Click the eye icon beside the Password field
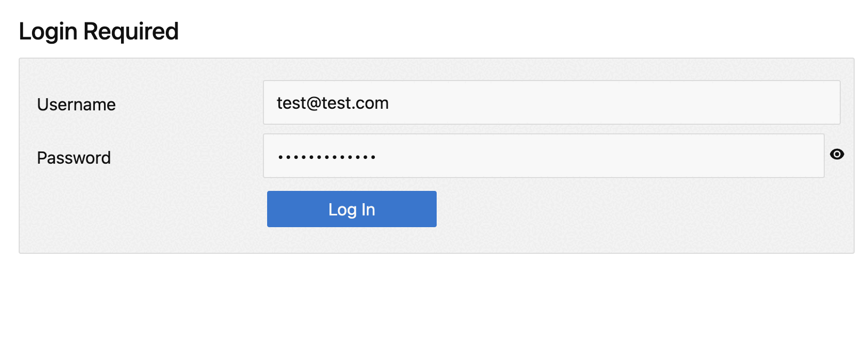This screenshot has height=337, width=868. (837, 155)
